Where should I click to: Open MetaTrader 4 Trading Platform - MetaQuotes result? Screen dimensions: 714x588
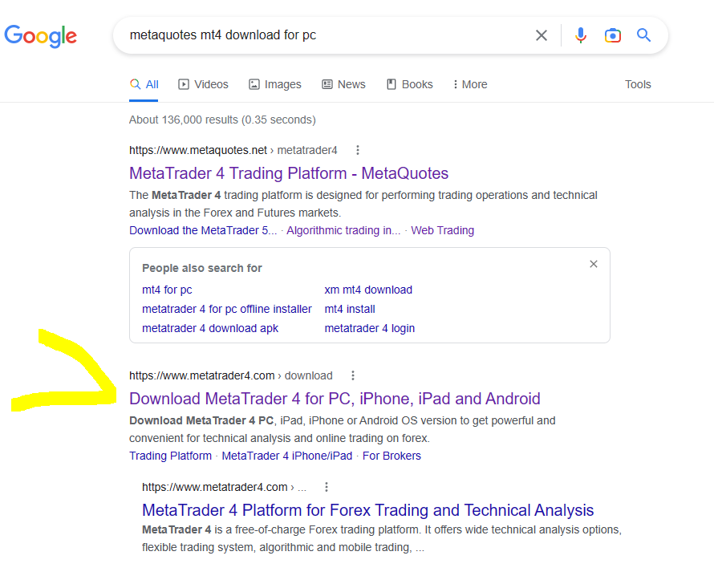click(289, 173)
